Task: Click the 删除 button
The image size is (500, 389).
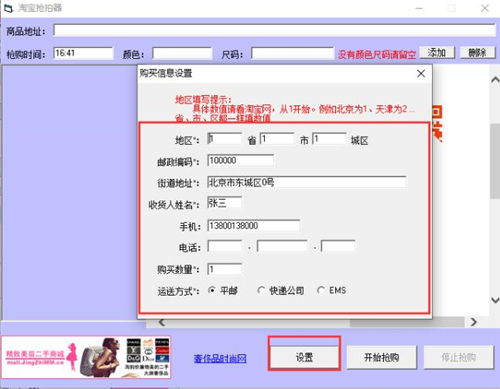Action: [x=477, y=53]
